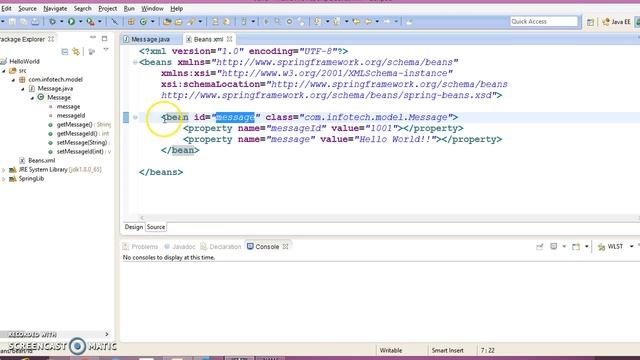
Task: Click the green Run button in toolbar
Action: pyautogui.click(x=71, y=21)
